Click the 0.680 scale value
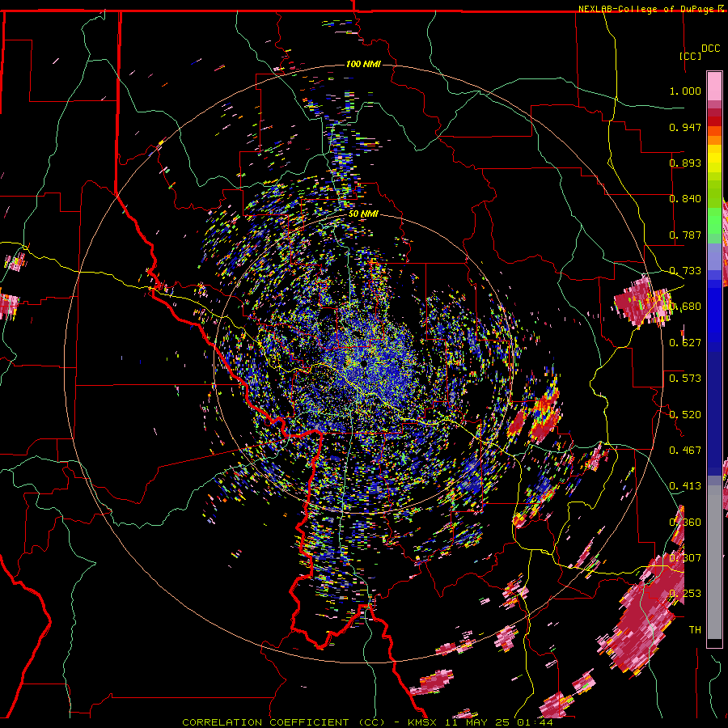 coord(685,307)
